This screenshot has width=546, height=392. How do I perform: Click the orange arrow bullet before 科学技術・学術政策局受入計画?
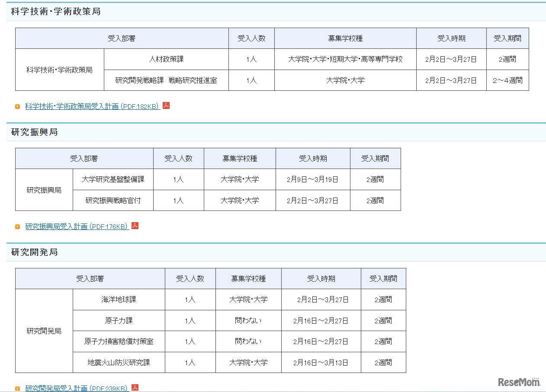18,106
